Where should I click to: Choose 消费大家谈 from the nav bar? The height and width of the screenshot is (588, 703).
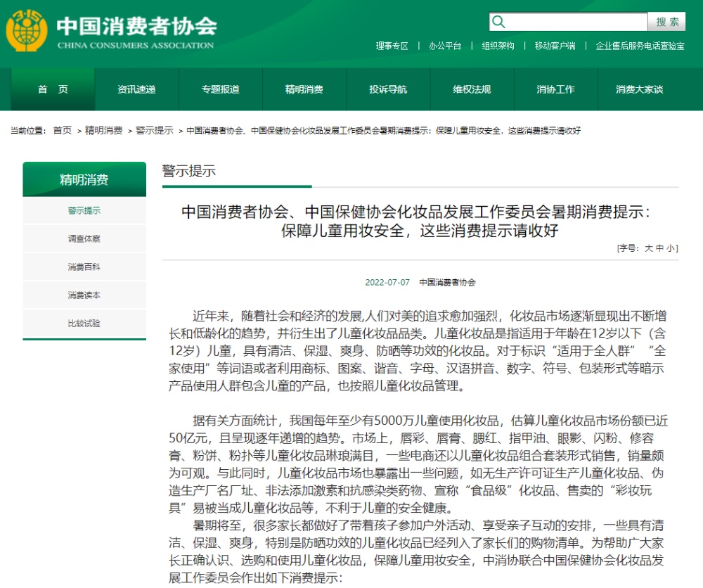pos(639,89)
